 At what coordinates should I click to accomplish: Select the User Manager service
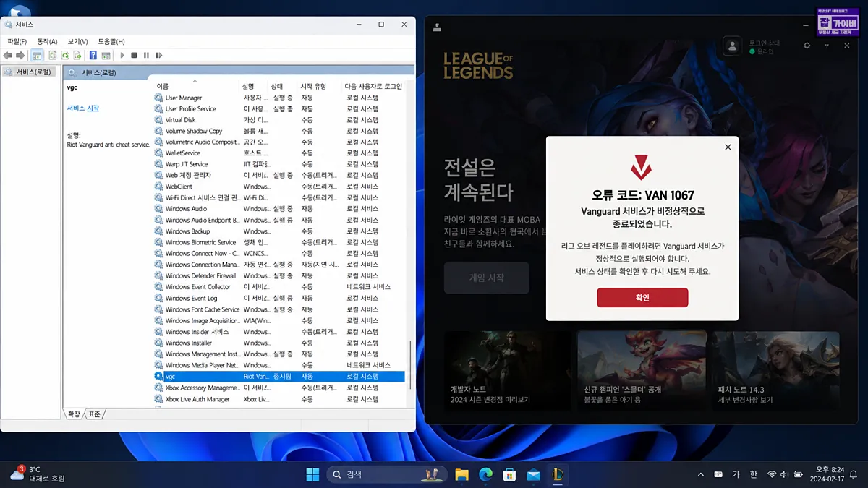[279, 98]
